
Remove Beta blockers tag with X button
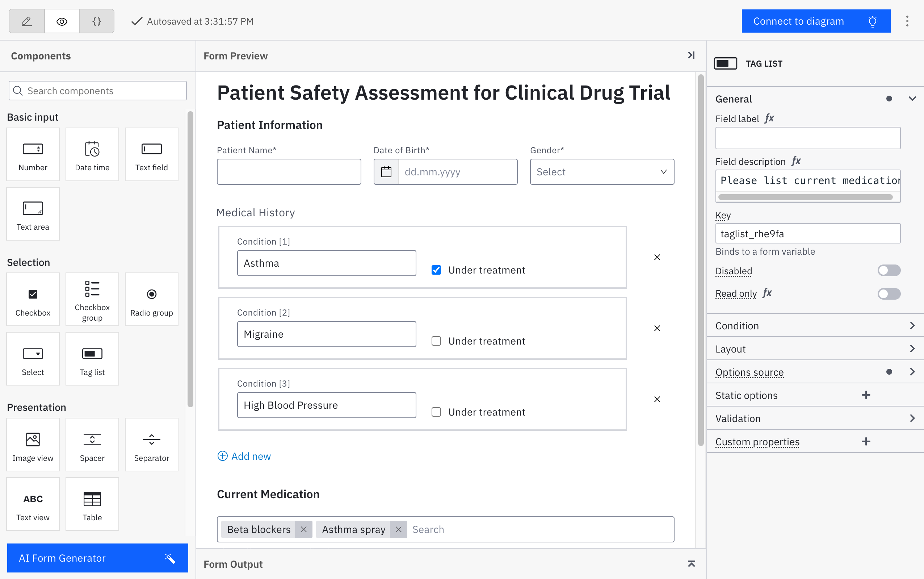point(303,529)
